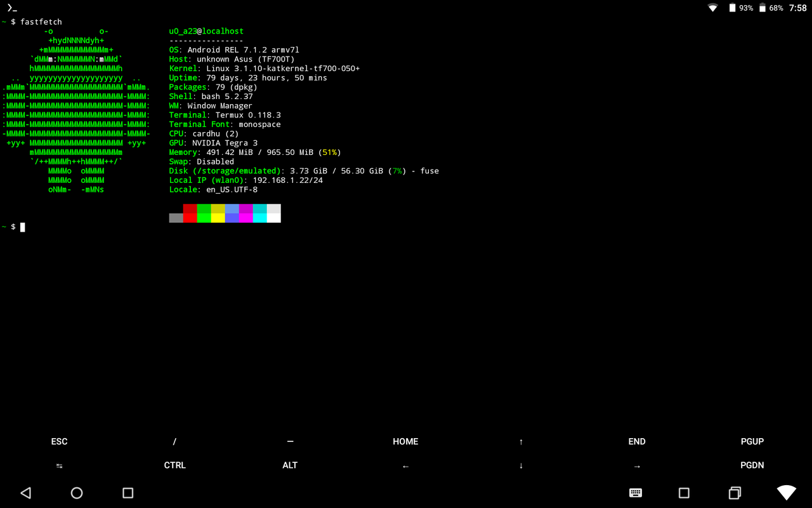The width and height of the screenshot is (812, 508).
Task: Tap the dash (—) extra key
Action: 290,441
